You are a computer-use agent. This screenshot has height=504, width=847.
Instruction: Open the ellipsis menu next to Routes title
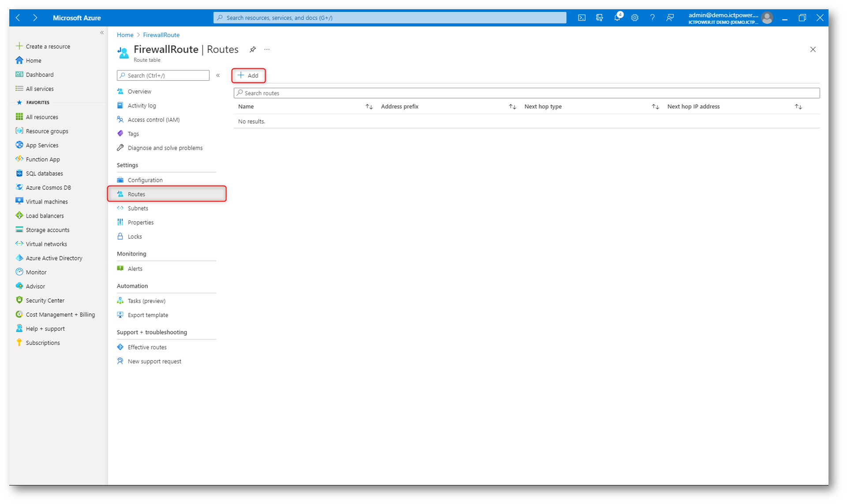[267, 49]
